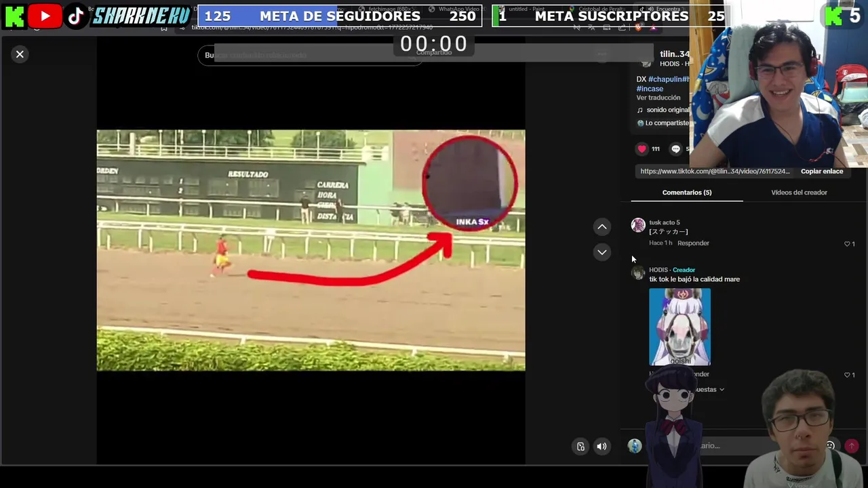Screen dimensions: 868x488
Task: Toggle auto-scroll icon beside the volume button
Action: pos(580,446)
